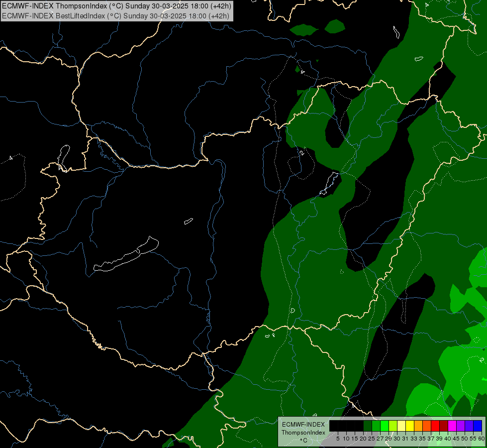
Task: Click legend tick value 20
Action: (363, 439)
